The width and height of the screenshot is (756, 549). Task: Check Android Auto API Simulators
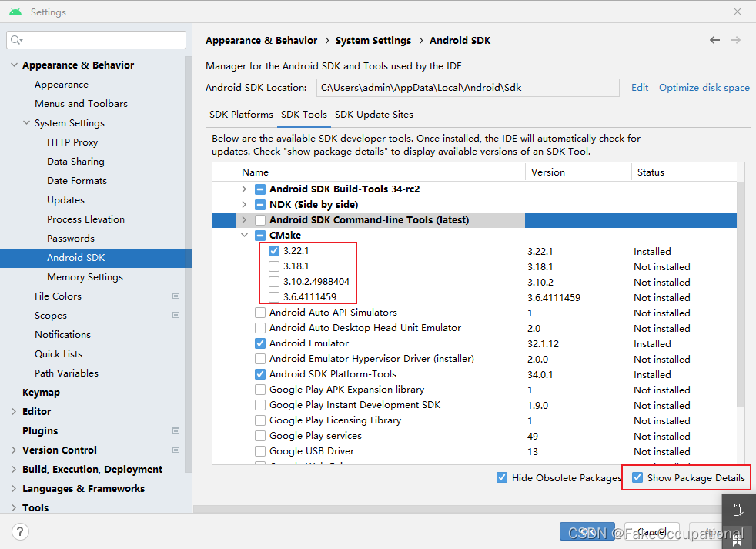260,313
